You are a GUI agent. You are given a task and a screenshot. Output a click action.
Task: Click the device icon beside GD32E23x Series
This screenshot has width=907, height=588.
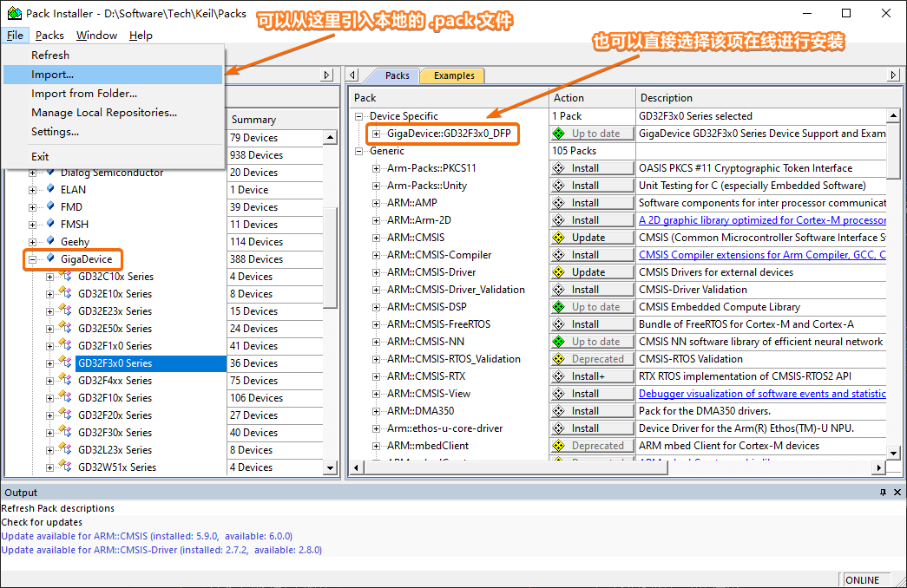click(x=66, y=310)
